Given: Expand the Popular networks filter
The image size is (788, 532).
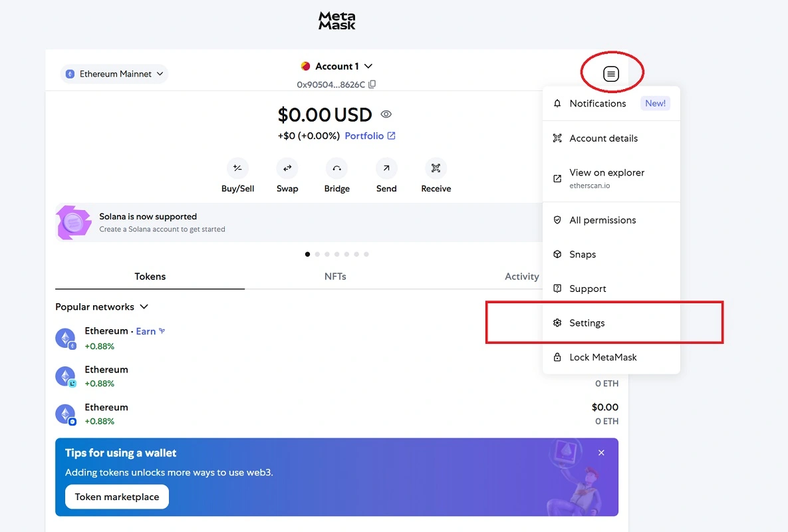Looking at the screenshot, I should click(x=102, y=307).
